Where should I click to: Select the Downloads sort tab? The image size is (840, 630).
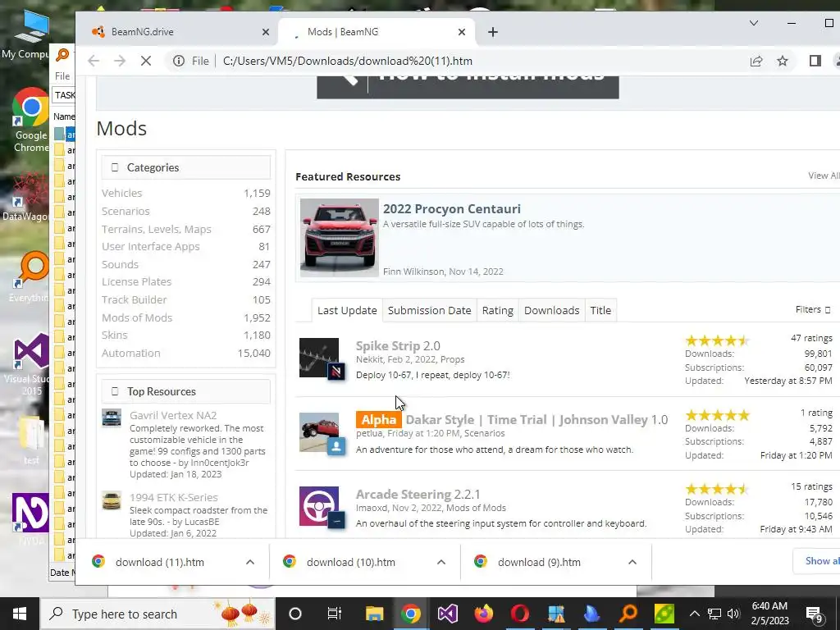click(552, 311)
